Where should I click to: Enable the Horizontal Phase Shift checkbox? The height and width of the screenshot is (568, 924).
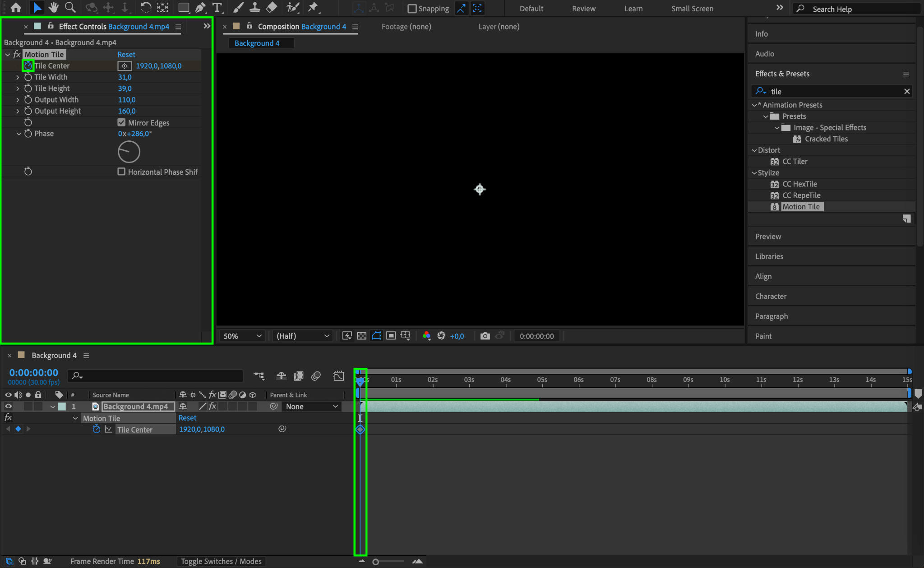pos(121,172)
